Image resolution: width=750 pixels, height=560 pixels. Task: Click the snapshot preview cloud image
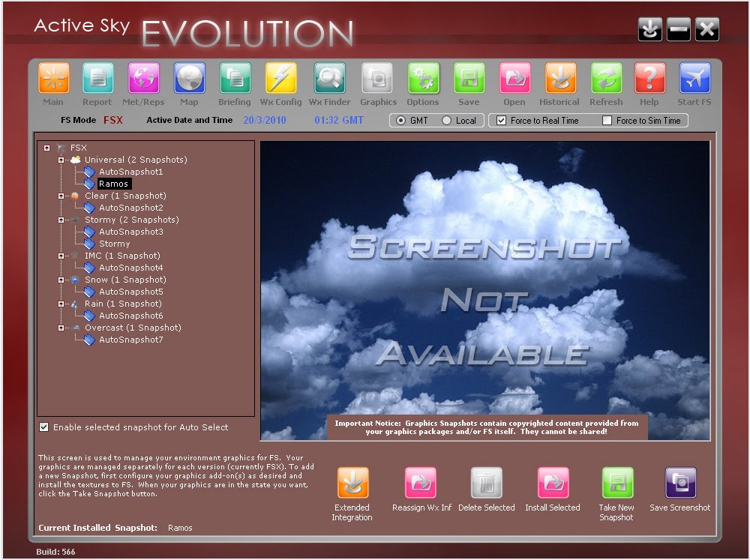[485, 290]
